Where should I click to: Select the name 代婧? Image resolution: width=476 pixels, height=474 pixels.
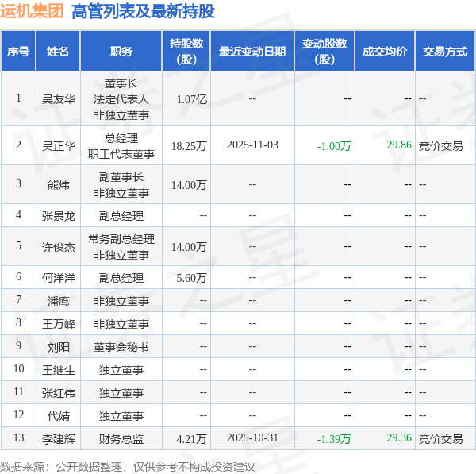click(58, 416)
